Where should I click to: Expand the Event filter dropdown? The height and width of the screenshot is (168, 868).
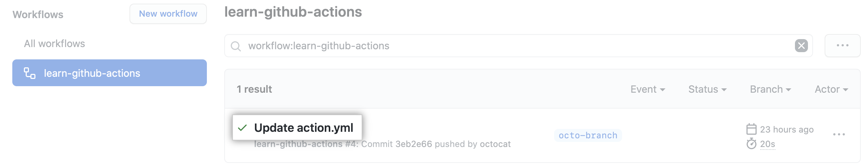(648, 89)
